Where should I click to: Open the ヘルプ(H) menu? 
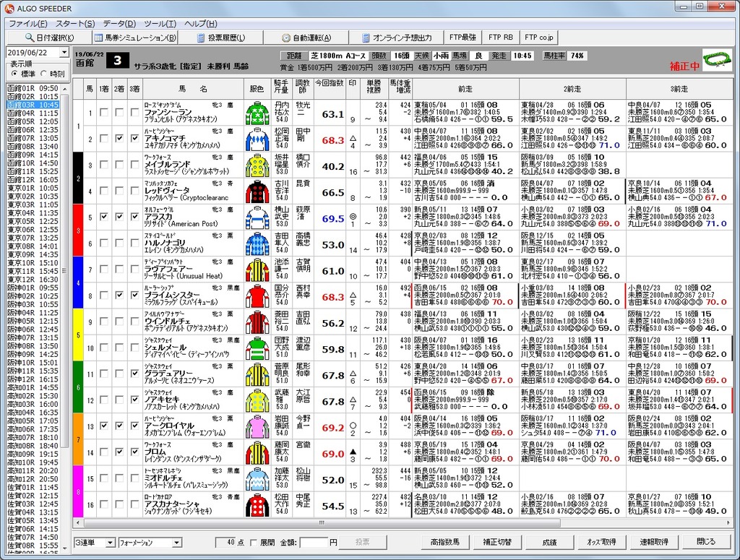click(200, 24)
